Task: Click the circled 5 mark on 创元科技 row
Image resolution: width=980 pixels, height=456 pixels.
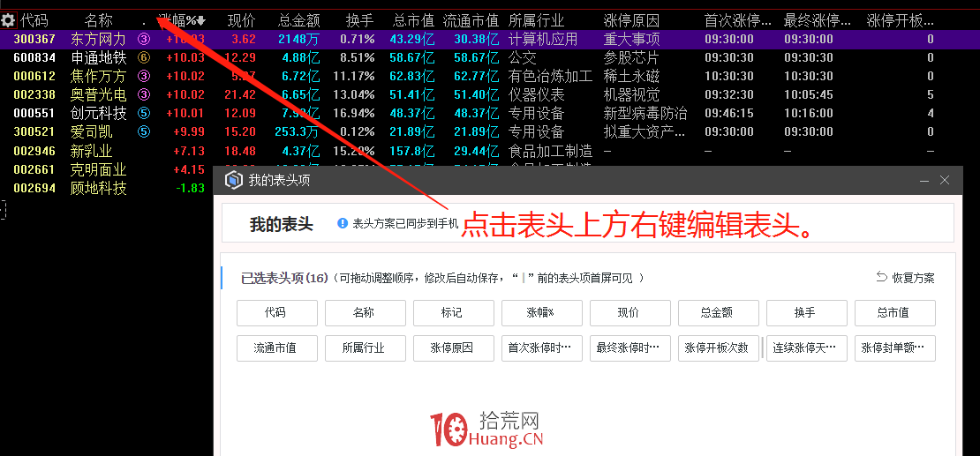Action: tap(144, 114)
